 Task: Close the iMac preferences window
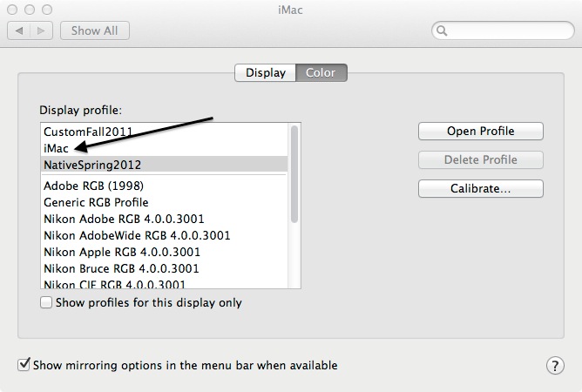[12, 10]
